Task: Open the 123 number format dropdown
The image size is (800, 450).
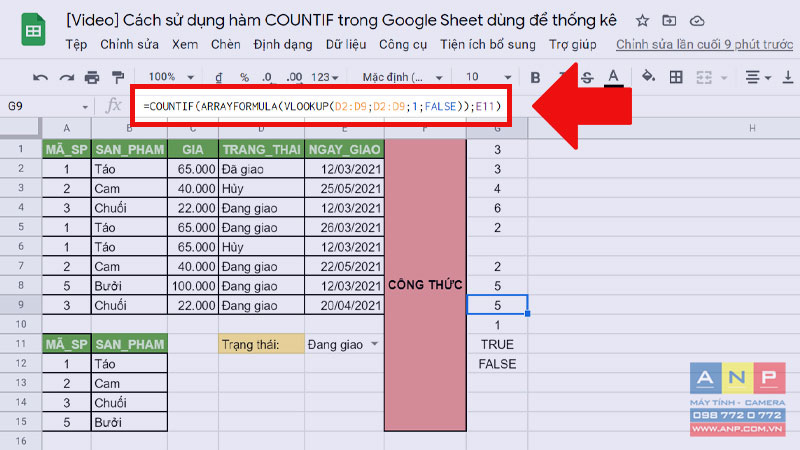Action: click(x=325, y=78)
